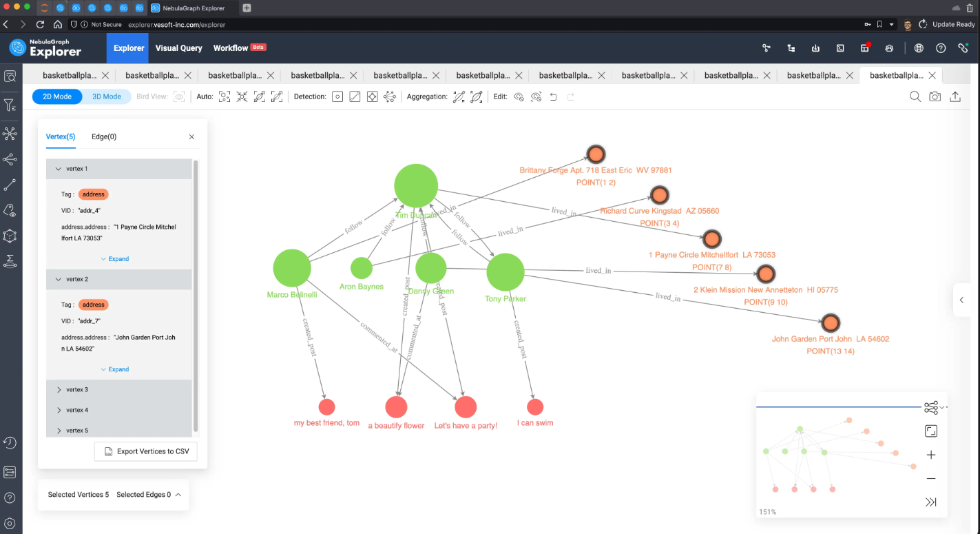Screen dimensions: 980x534
Task: Click Export Vertices to CSV button
Action: click(x=146, y=451)
